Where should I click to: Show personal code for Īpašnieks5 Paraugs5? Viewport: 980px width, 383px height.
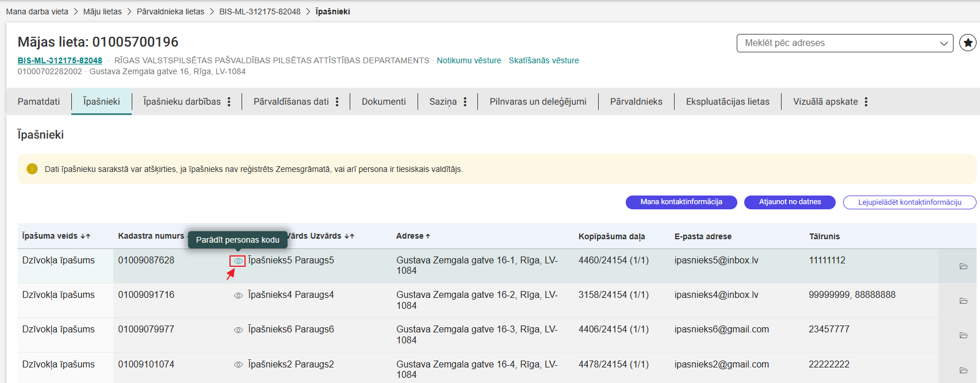(x=238, y=261)
